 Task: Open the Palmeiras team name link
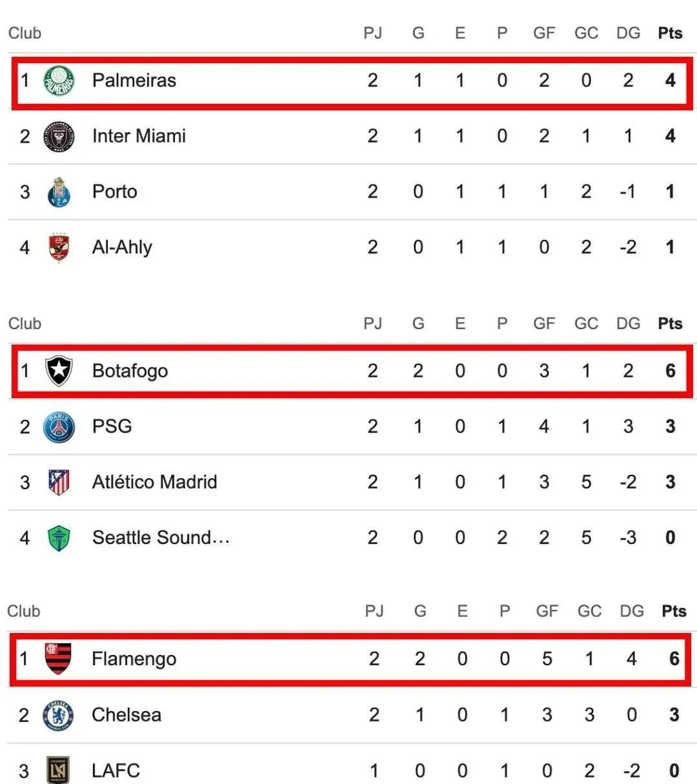[134, 81]
